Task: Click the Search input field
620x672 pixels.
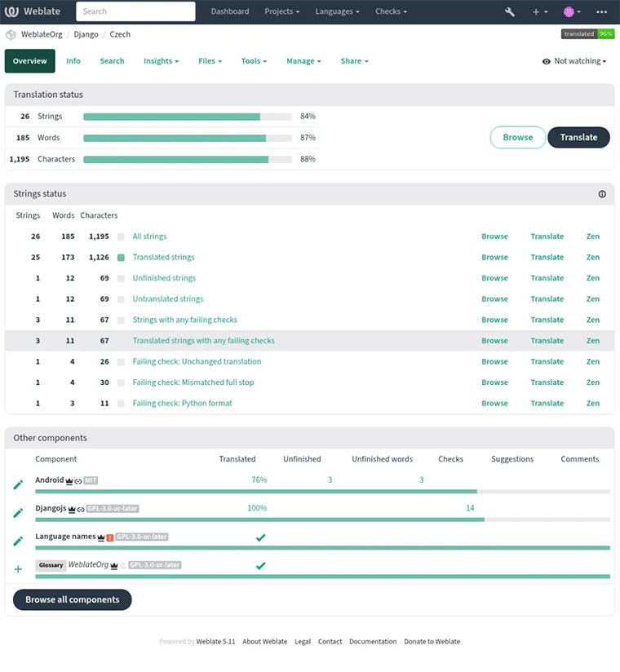Action: 135,11
